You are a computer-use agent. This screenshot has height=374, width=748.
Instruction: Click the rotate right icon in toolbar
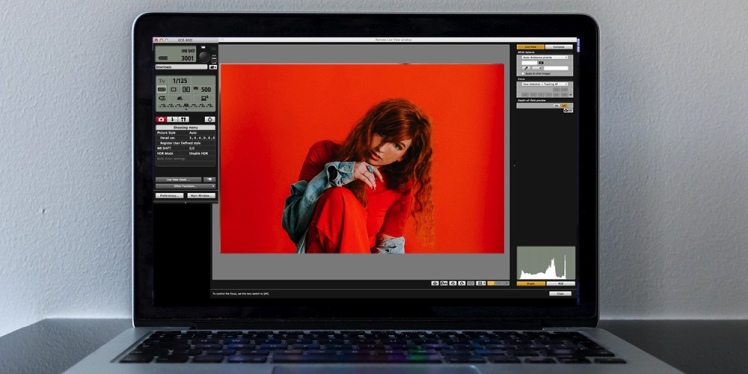(x=462, y=283)
